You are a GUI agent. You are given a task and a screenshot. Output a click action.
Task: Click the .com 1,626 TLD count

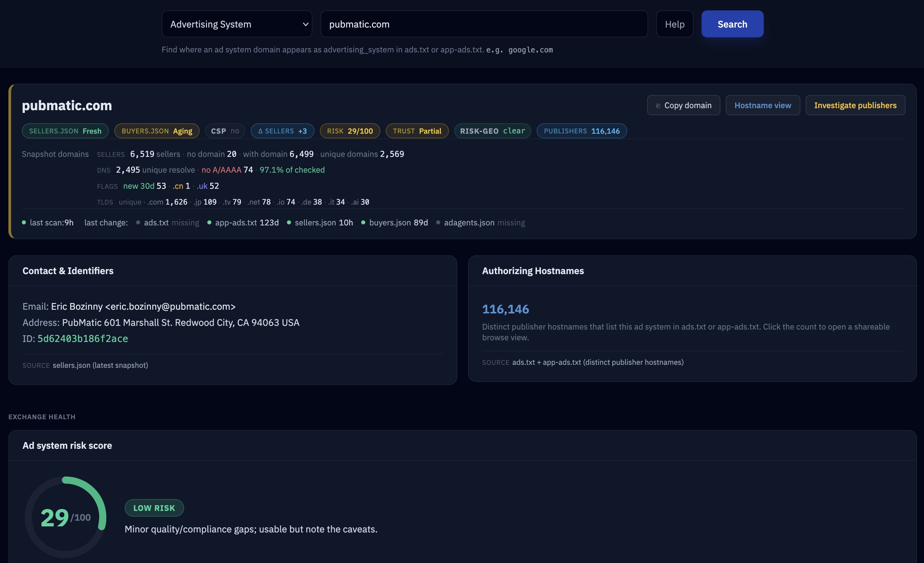click(167, 202)
